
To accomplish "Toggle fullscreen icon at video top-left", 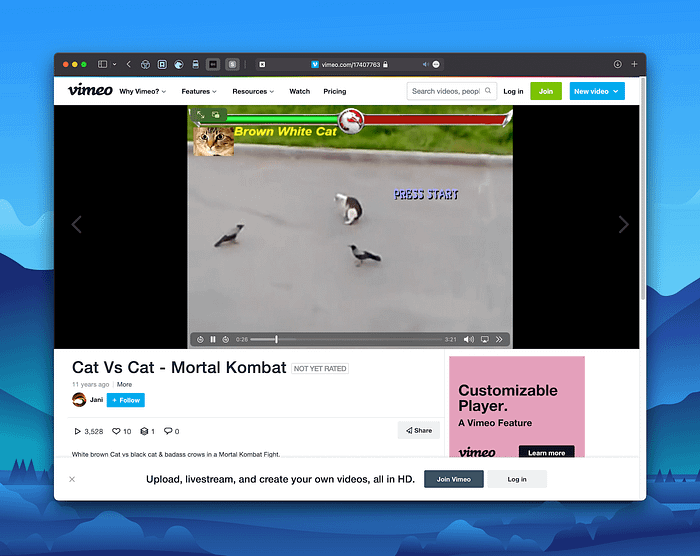I will point(201,115).
